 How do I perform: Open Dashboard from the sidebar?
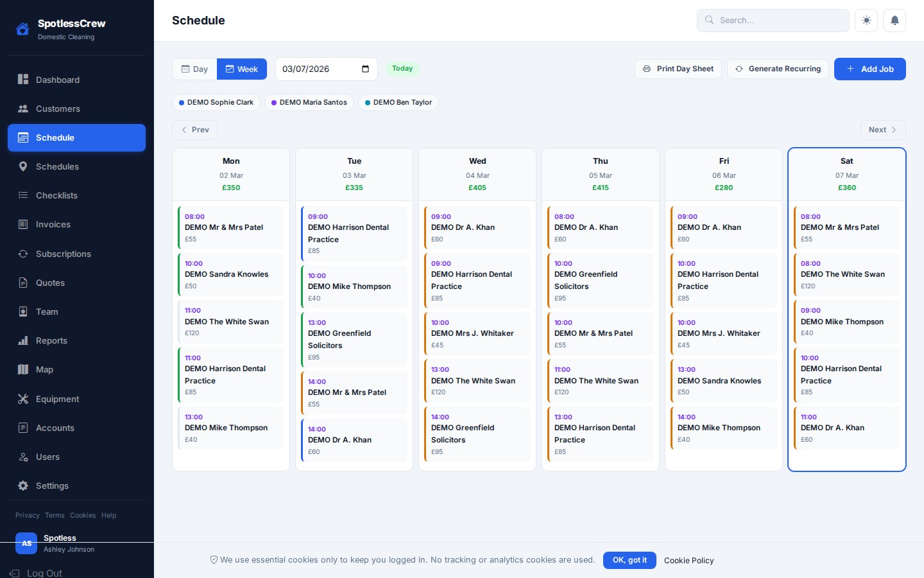[58, 80]
